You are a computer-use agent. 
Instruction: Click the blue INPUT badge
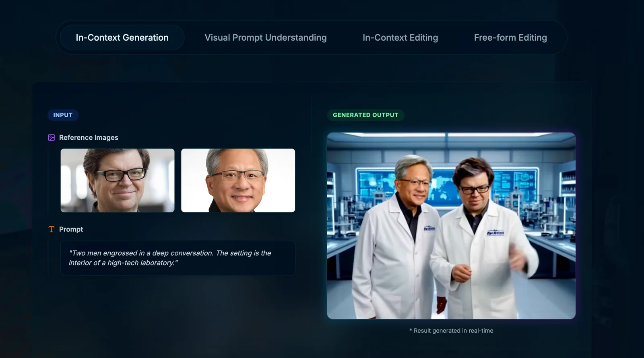(63, 115)
